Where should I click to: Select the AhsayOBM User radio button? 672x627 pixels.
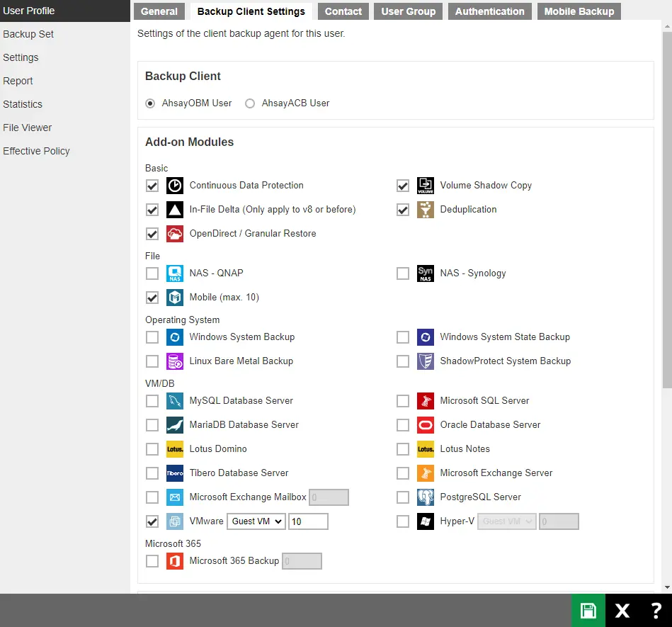tap(150, 103)
